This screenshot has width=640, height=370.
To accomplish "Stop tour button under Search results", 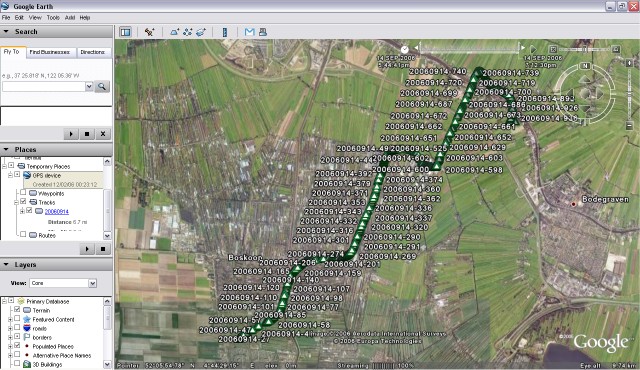I will click(87, 134).
